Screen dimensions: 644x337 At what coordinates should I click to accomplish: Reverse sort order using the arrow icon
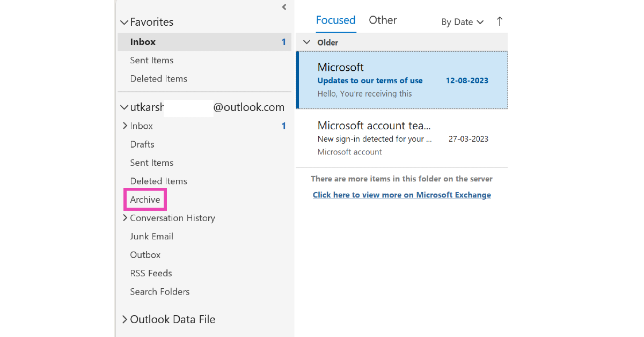pyautogui.click(x=499, y=21)
